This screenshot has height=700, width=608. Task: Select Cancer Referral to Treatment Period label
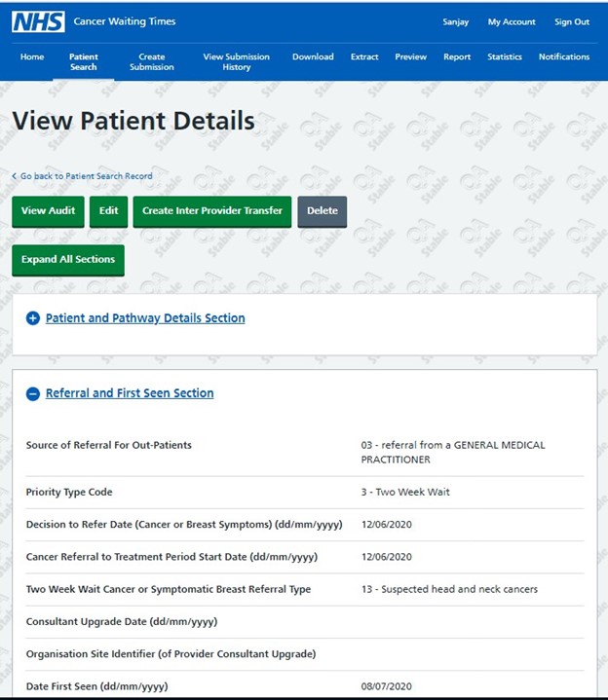tap(171, 557)
